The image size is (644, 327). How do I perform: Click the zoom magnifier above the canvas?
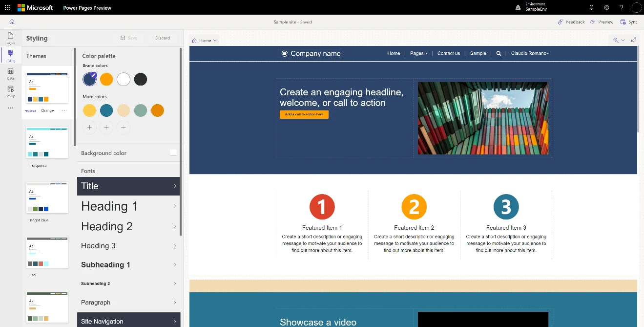coord(616,40)
